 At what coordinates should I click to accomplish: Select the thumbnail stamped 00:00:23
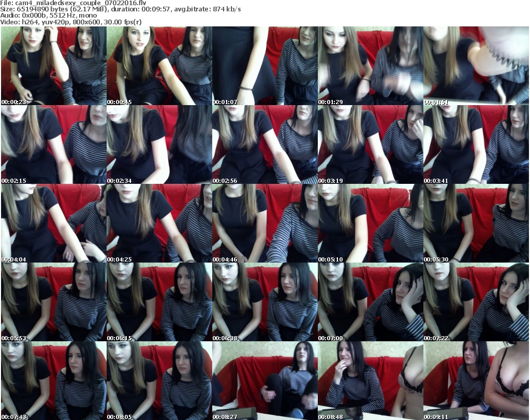pos(54,66)
